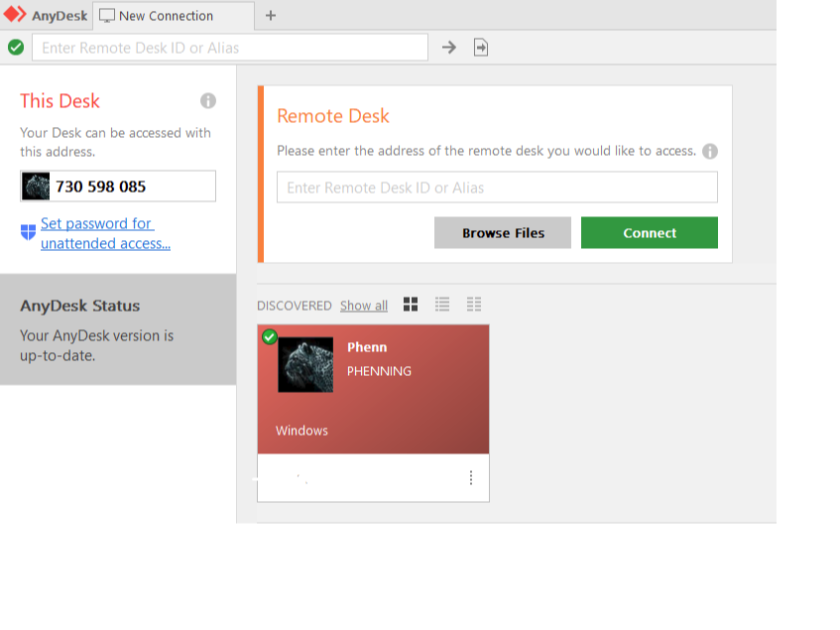Switch discovered list to tile view
The width and height of the screenshot is (840, 630).
pos(411,305)
